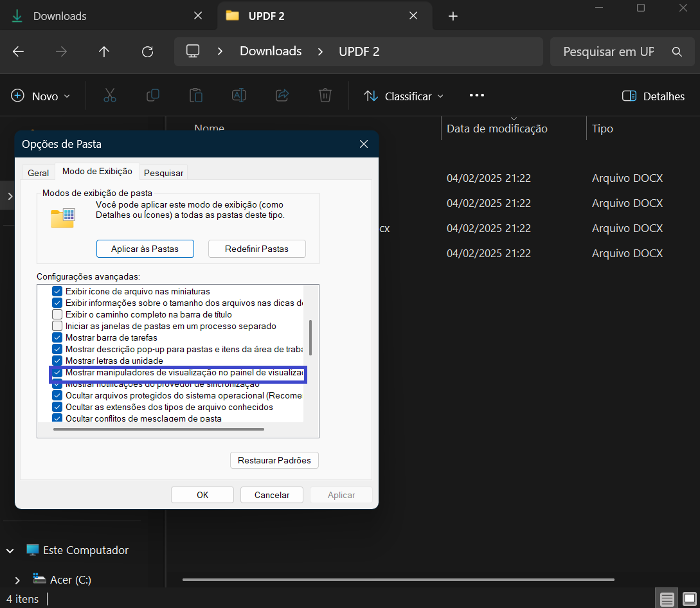Image resolution: width=700 pixels, height=608 pixels.
Task: Click the Aplicar às Pastas button
Action: (145, 249)
